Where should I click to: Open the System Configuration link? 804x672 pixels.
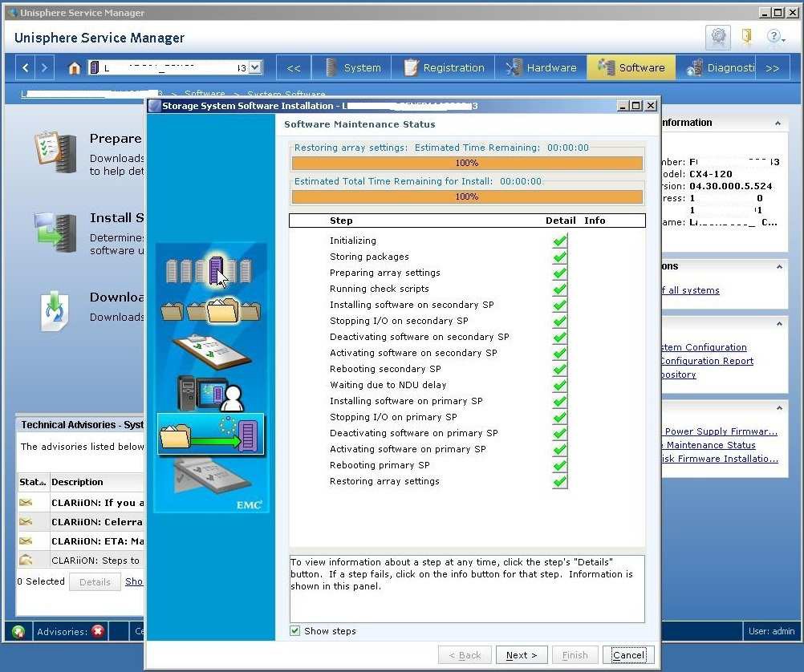click(704, 347)
